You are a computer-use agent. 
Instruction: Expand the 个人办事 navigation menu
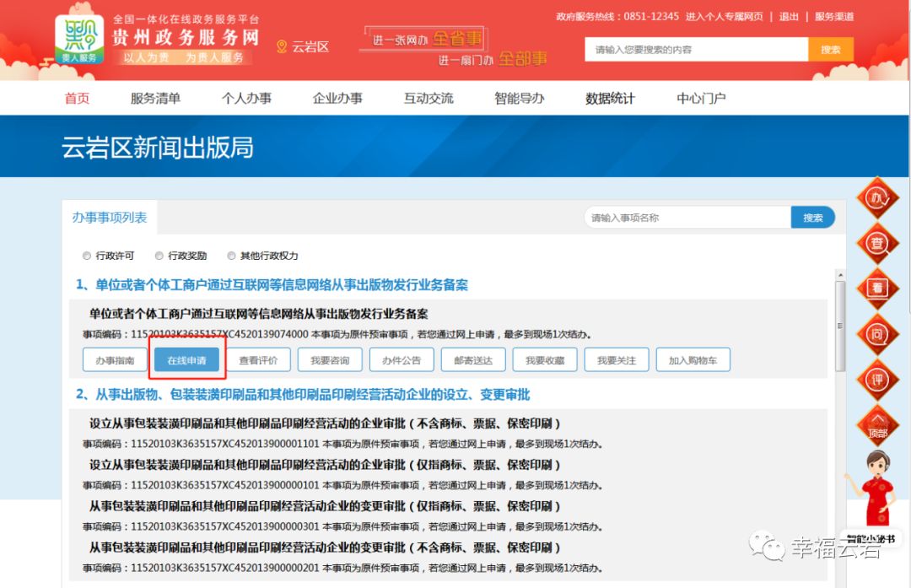pos(246,98)
